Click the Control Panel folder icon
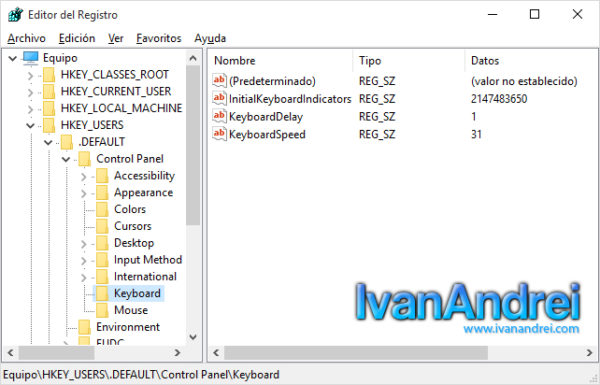The image size is (600, 385). [x=85, y=159]
